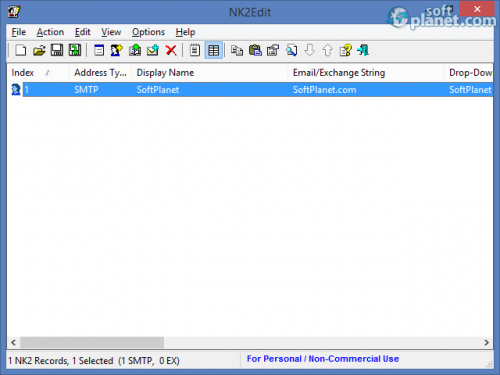Delete selected record with red X icon
This screenshot has height=375, width=500.
[x=171, y=50]
